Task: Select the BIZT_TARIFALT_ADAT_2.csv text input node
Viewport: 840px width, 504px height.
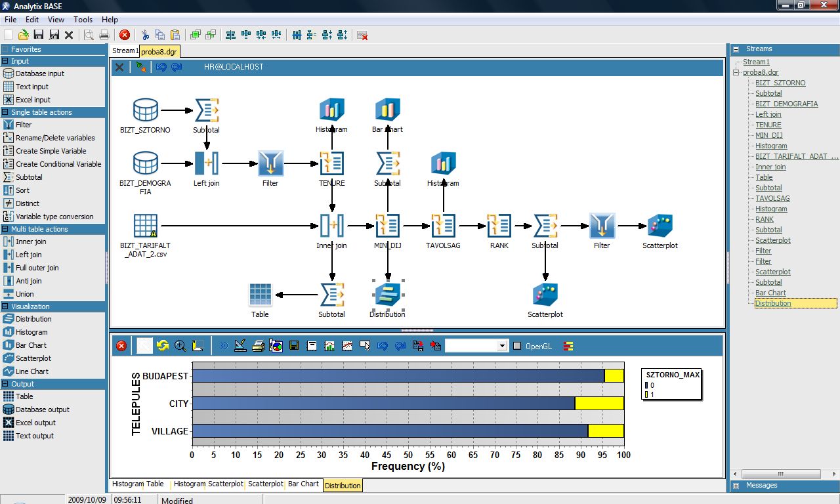Action: [x=145, y=226]
